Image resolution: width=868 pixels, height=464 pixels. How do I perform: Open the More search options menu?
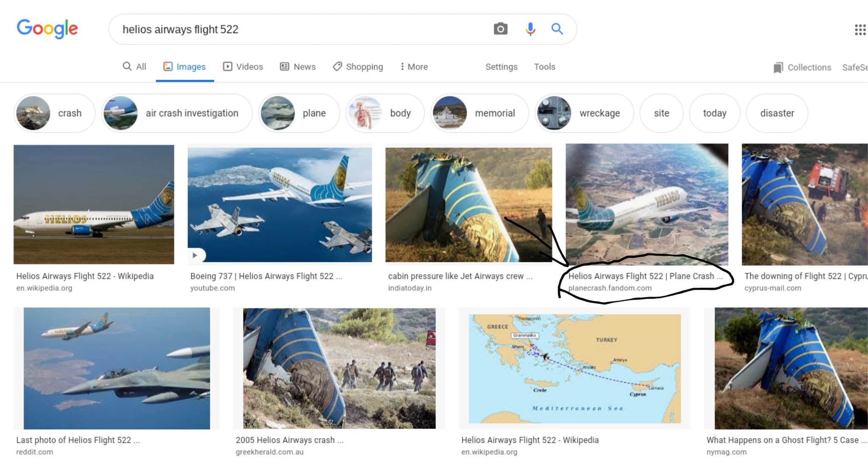click(414, 67)
